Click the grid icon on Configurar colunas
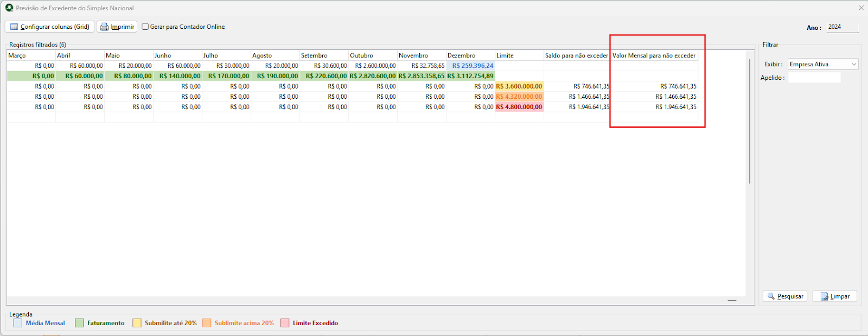Image resolution: width=868 pixels, height=336 pixels. [14, 27]
